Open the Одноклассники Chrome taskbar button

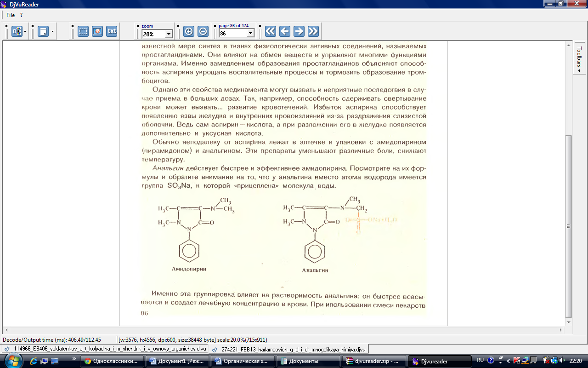[112, 361]
